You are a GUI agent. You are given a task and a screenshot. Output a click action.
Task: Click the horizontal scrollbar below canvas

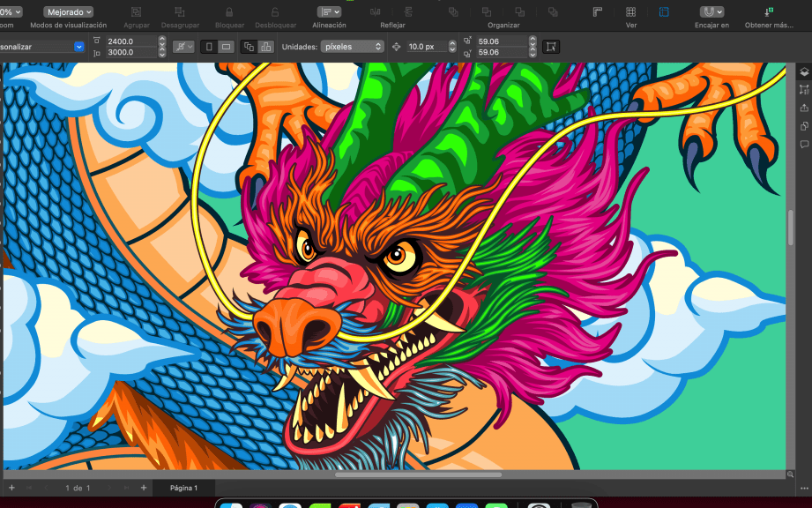click(418, 474)
